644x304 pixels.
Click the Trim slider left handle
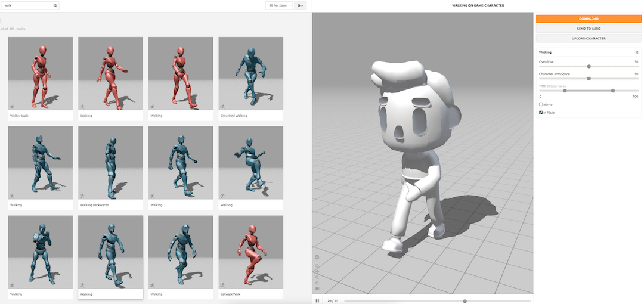click(565, 91)
